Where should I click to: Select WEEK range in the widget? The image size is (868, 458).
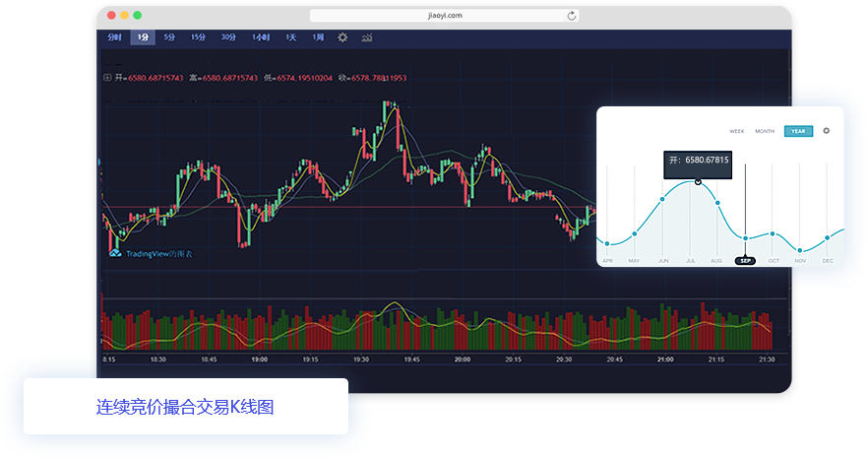click(x=736, y=131)
